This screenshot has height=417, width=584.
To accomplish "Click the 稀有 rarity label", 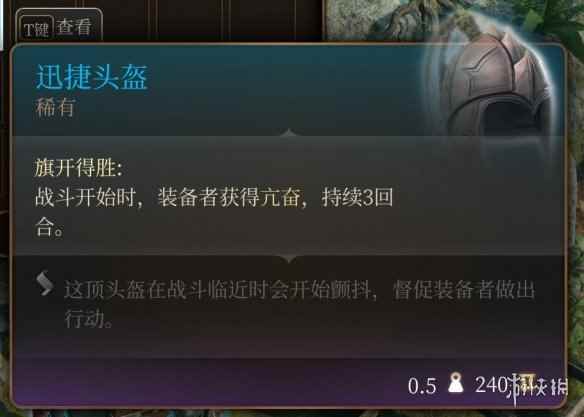I will 55,107.
